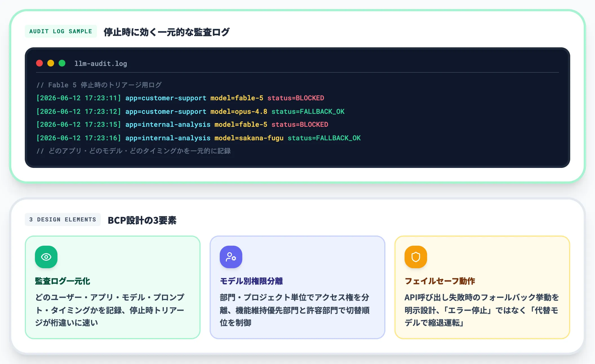The height and width of the screenshot is (364, 595).
Task: Click the comment Fable 5 停止時のトリアージ用ログ
Action: tap(99, 85)
